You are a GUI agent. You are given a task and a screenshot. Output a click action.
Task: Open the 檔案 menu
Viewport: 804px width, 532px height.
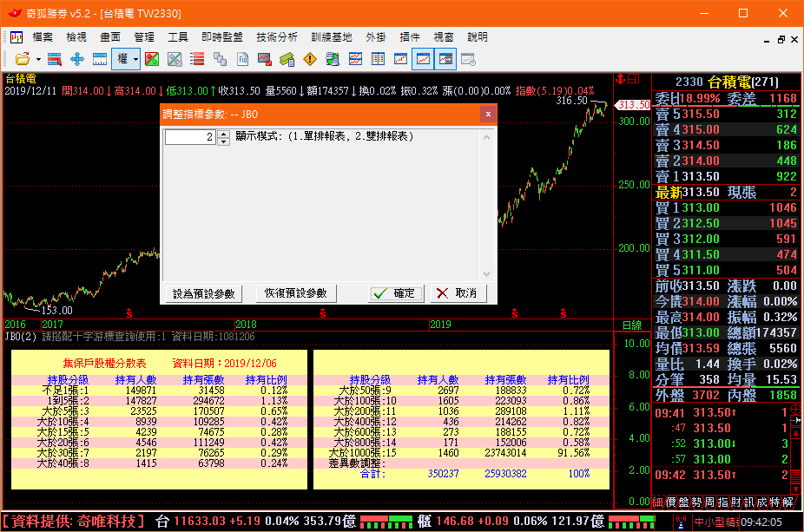[x=43, y=37]
